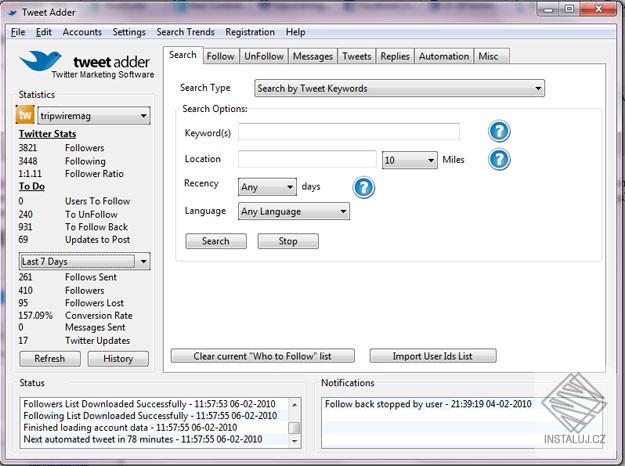This screenshot has height=466, width=625.
Task: Click the 157.09% Conversion Rate entry
Action: (x=75, y=315)
